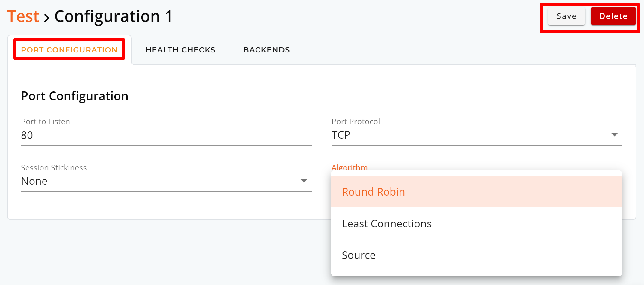Click the Algorithm field label
The width and height of the screenshot is (644, 285).
tap(350, 167)
